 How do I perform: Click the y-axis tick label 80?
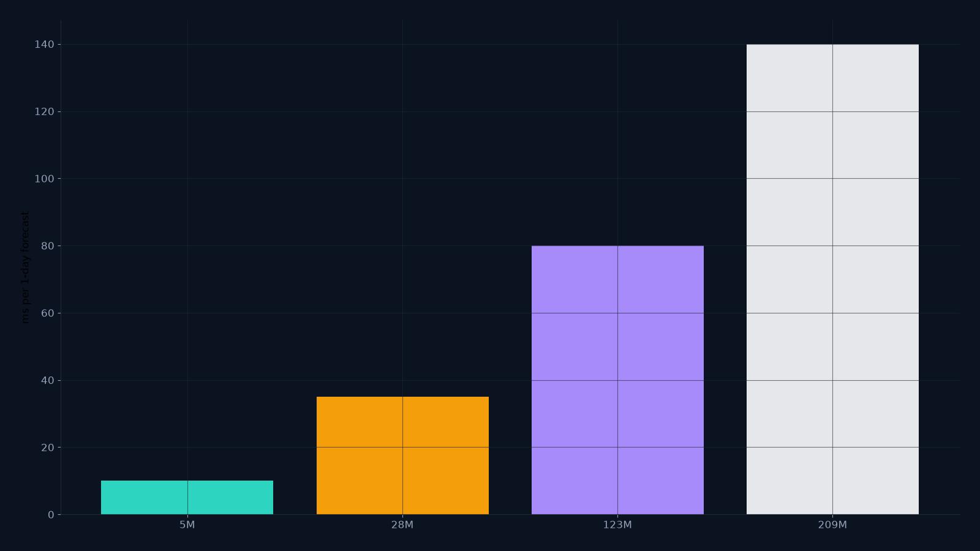click(x=48, y=246)
